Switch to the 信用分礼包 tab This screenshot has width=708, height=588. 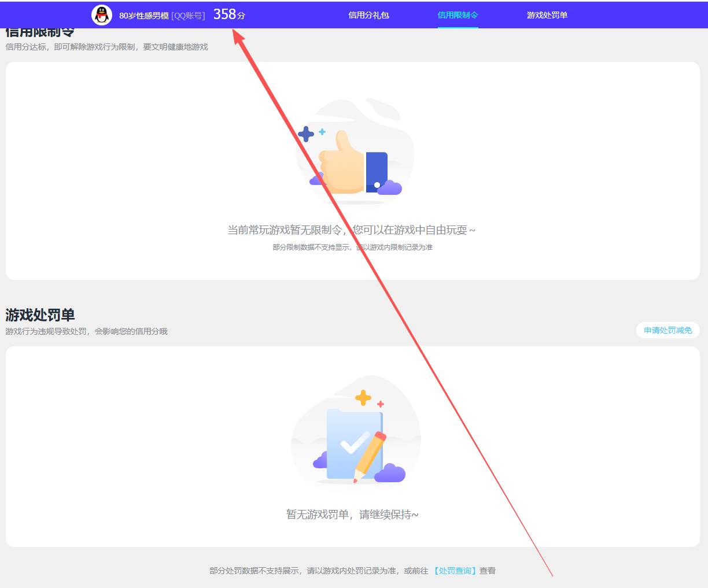(x=368, y=15)
